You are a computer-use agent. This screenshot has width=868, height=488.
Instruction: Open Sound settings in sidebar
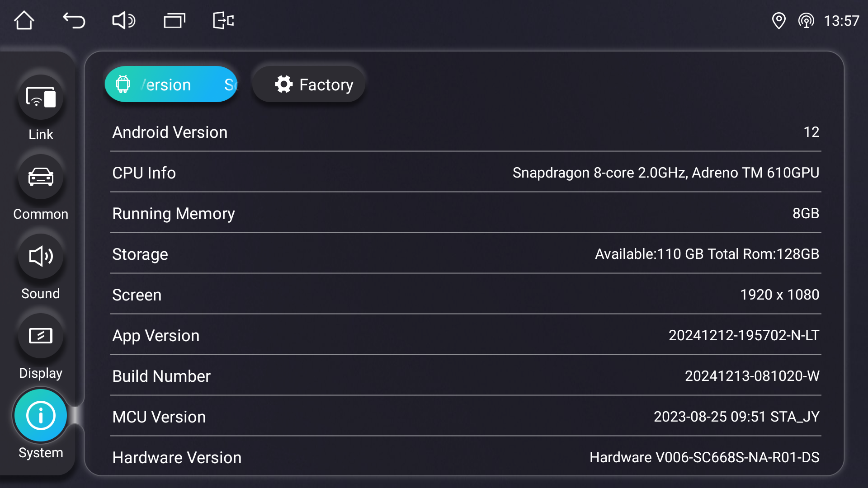coord(41,257)
